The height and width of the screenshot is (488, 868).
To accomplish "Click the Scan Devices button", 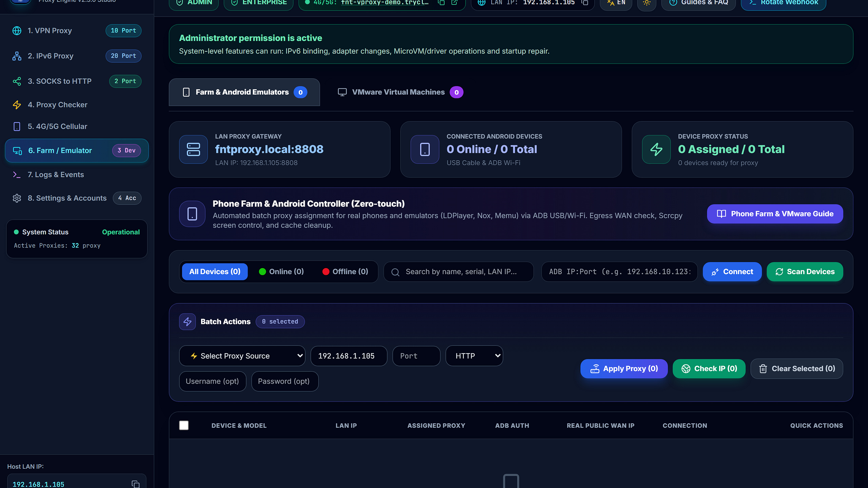I will tap(805, 271).
